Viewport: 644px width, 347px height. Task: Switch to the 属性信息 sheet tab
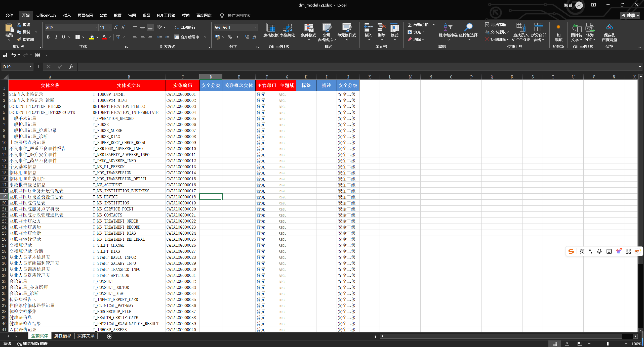point(63,336)
